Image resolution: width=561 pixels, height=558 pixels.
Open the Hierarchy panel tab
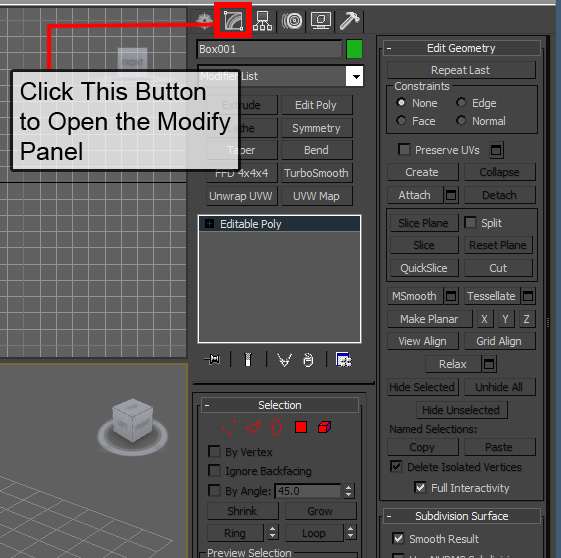coord(262,20)
